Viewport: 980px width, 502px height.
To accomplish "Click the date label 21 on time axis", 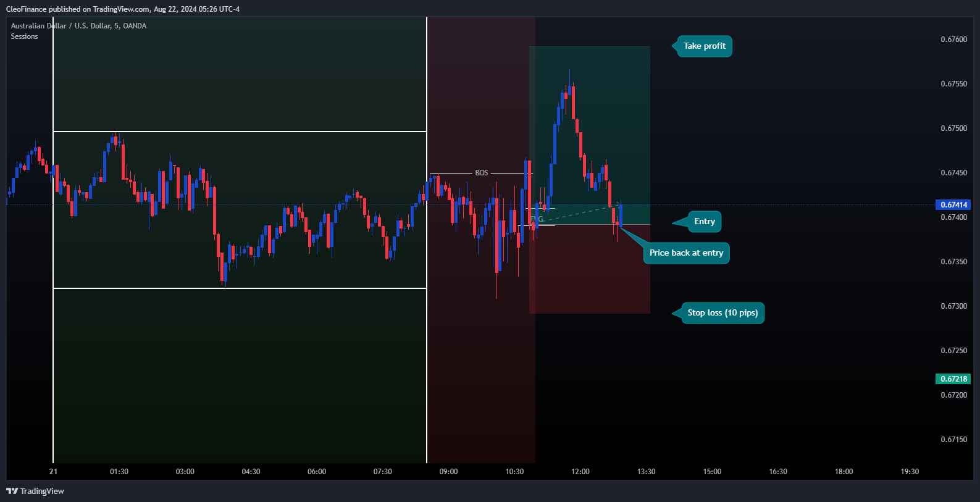I will (54, 472).
